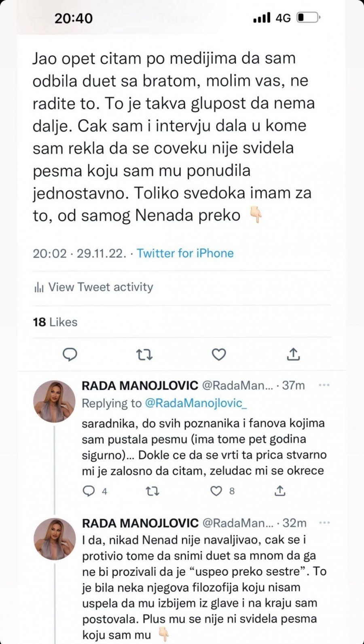The height and width of the screenshot is (644, 364).
Task: Open reply composer on the main tweet
Action: (70, 354)
